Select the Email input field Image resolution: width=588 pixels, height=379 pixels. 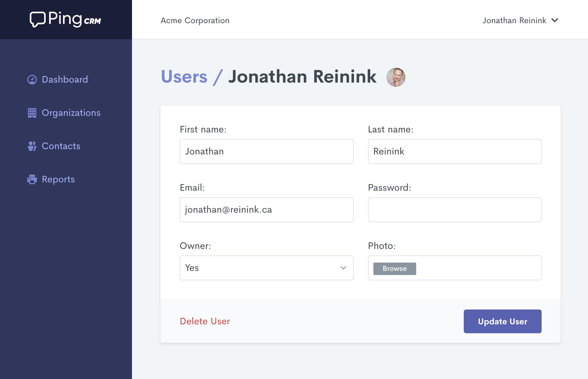(x=267, y=210)
